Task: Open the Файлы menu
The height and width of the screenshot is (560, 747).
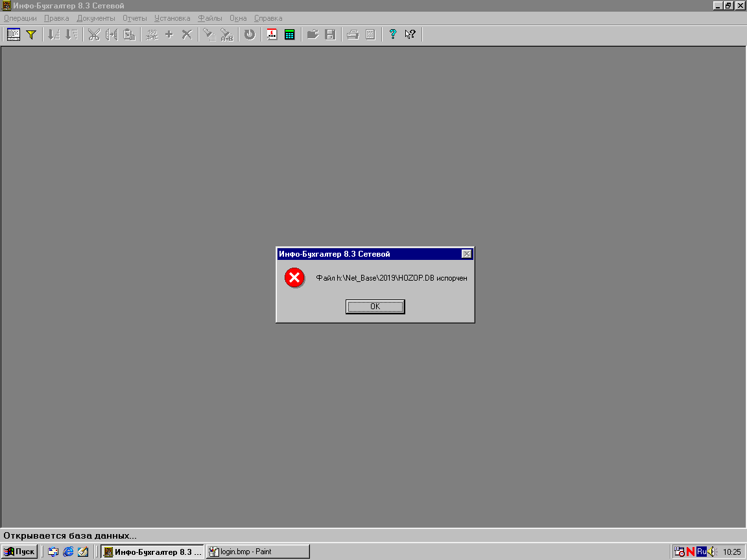Action: tap(210, 18)
